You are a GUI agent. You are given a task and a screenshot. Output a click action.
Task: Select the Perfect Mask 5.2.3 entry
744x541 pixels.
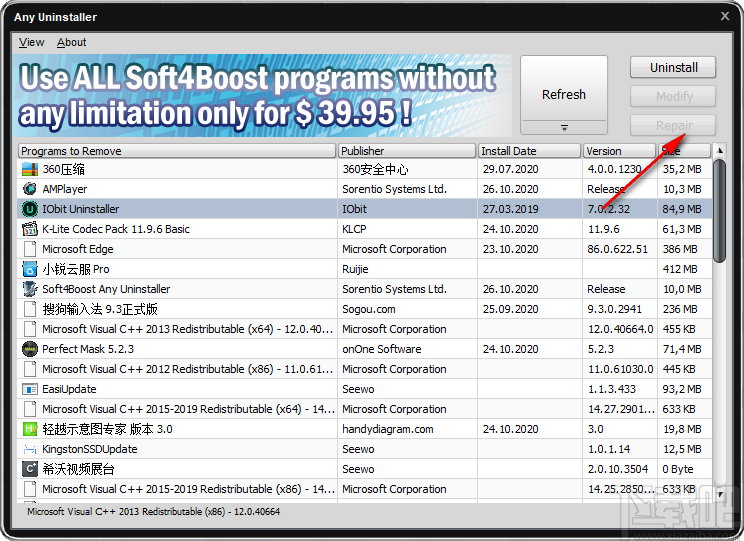[88, 349]
